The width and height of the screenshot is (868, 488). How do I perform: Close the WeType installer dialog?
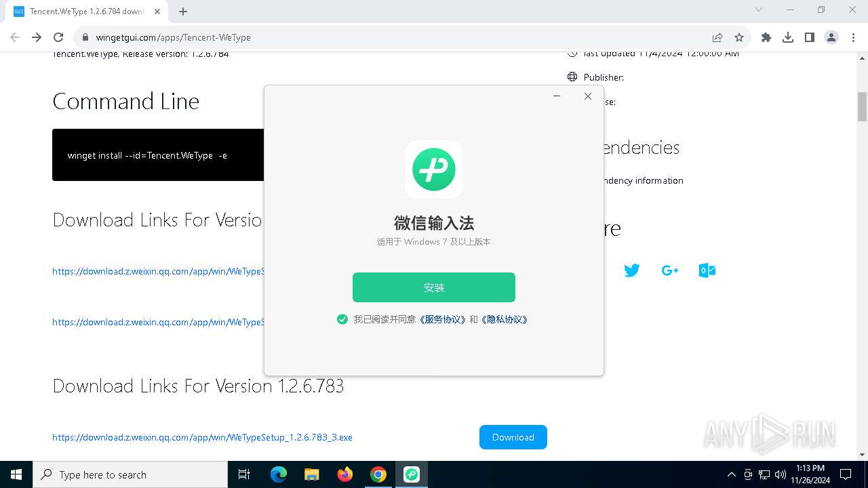coord(588,96)
